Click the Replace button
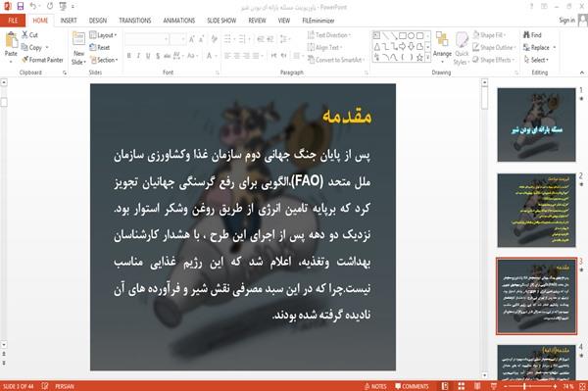This screenshot has height=391, width=588. (539, 47)
